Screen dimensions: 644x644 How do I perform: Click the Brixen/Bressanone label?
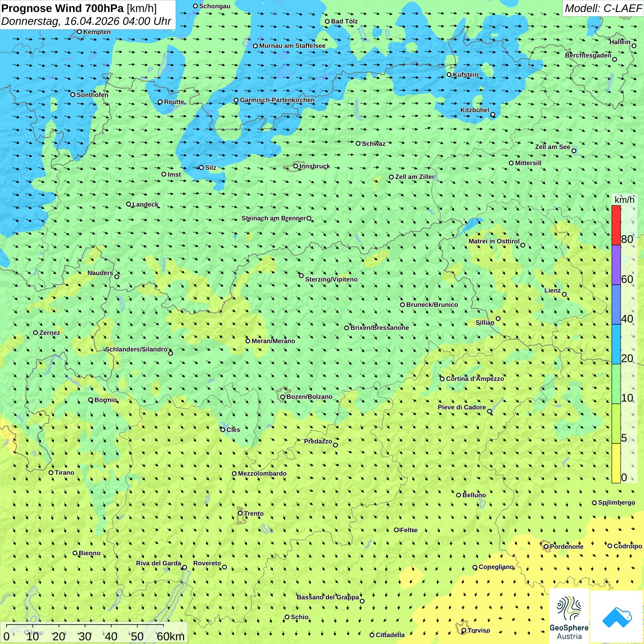[x=379, y=328]
